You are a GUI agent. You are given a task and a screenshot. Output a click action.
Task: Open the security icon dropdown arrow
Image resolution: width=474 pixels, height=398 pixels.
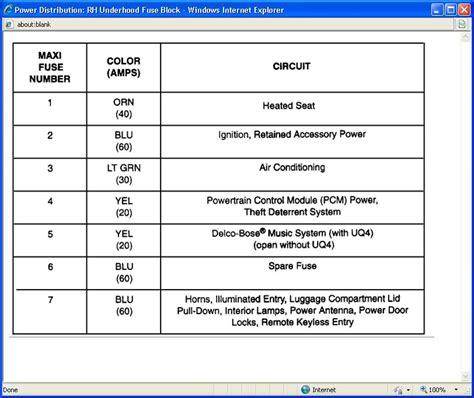tap(408, 390)
